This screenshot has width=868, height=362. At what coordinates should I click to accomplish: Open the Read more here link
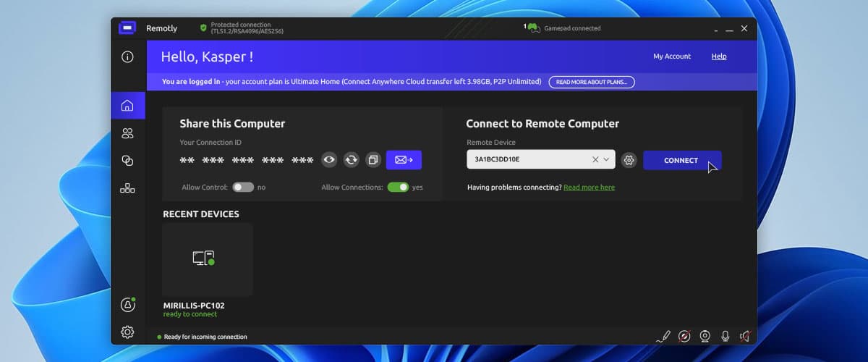tap(589, 188)
